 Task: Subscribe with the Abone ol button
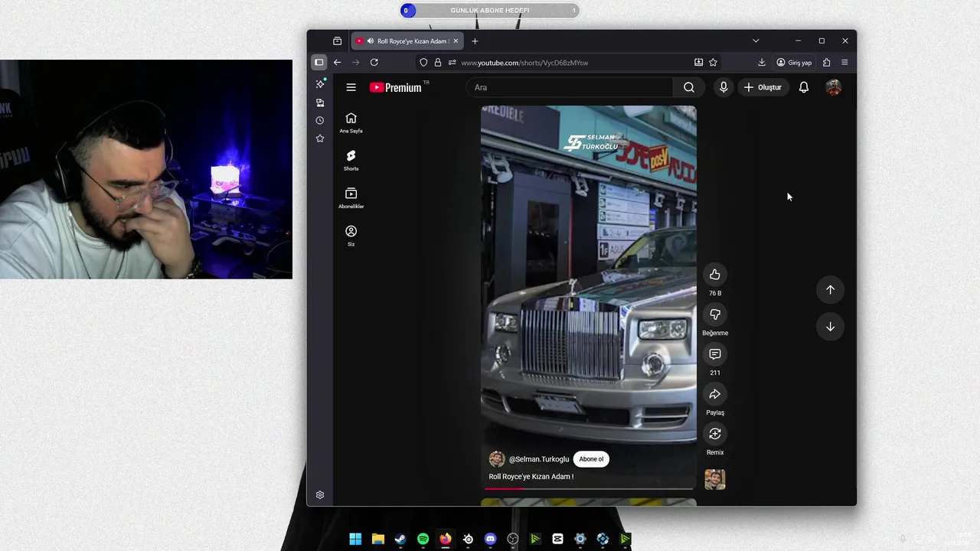591,459
